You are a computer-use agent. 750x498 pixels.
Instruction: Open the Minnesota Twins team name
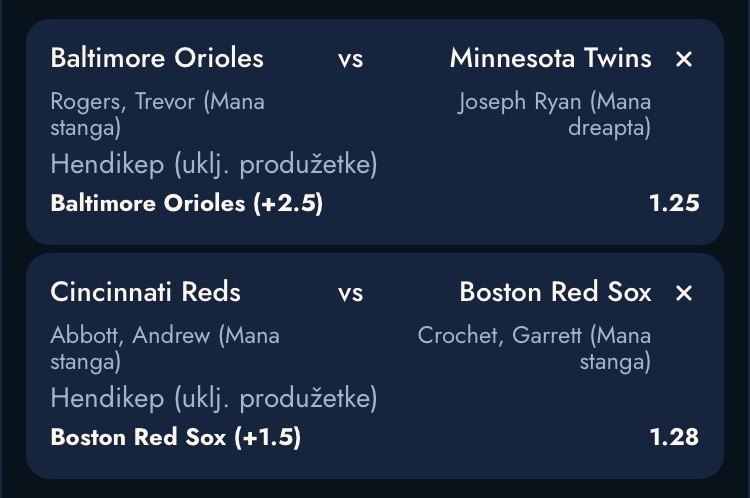coord(550,58)
